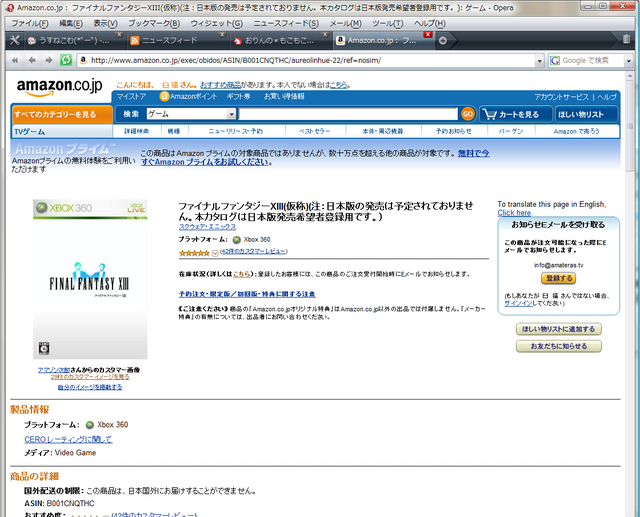Open the address bar history dropdown

click(540, 61)
